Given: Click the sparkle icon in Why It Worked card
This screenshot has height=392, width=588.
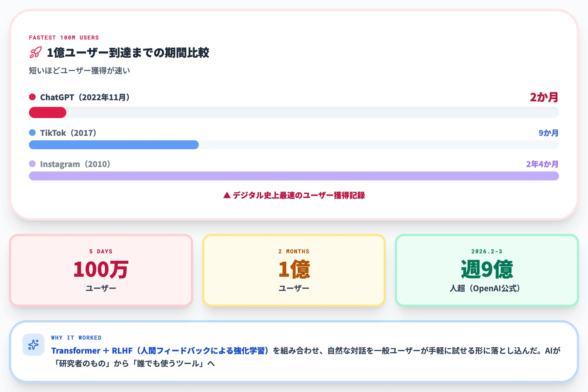Looking at the screenshot, I should (33, 345).
